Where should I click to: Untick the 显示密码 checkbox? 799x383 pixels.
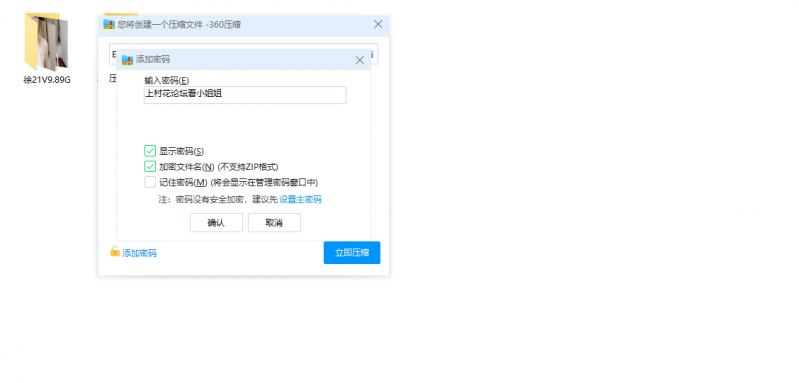click(x=150, y=151)
